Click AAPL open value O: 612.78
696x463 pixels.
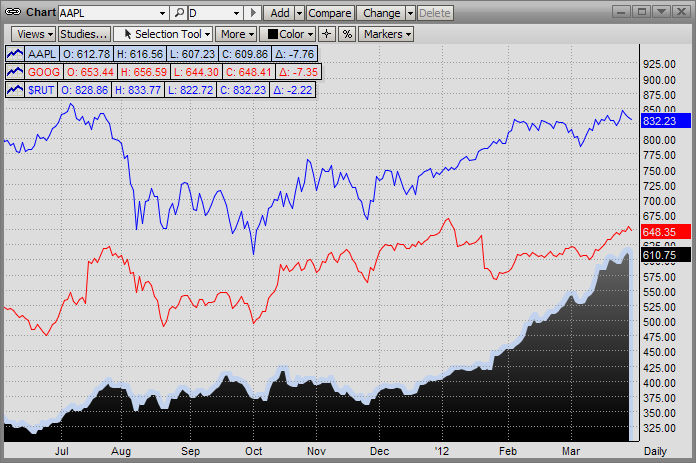click(x=86, y=54)
